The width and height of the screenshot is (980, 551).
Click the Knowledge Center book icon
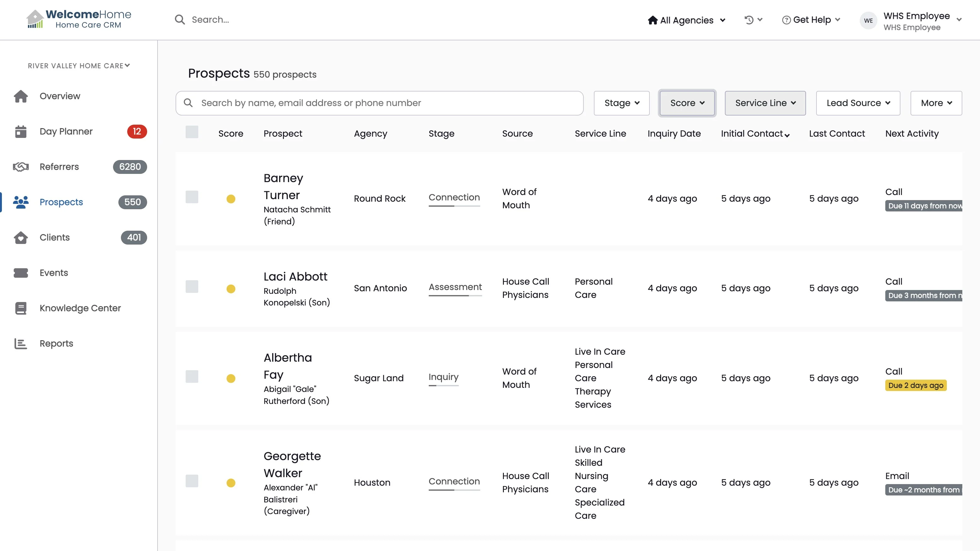pyautogui.click(x=21, y=308)
